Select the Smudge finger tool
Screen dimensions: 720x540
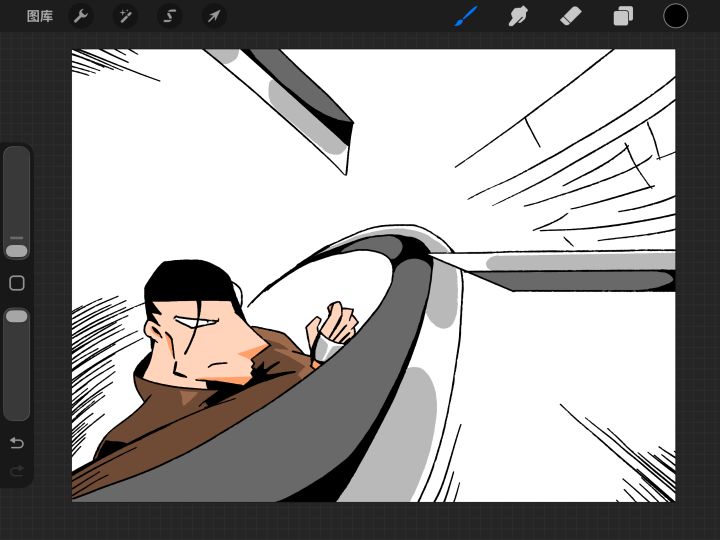pos(518,17)
